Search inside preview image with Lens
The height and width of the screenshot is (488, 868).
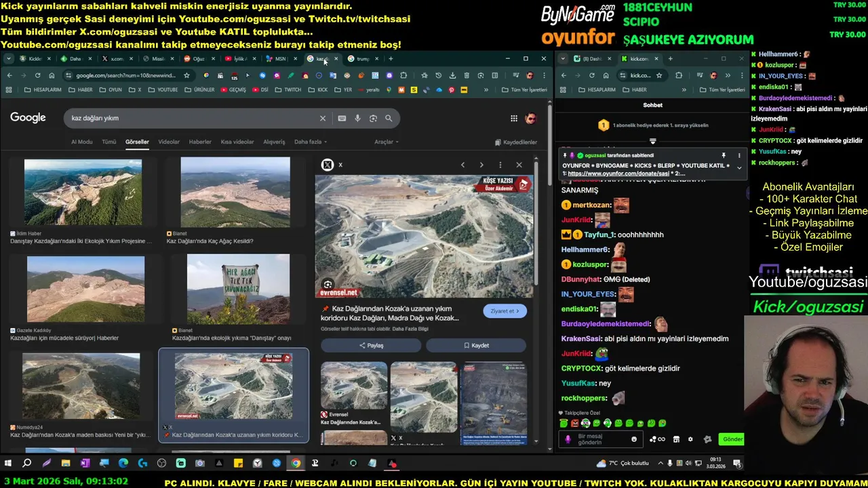[328, 285]
